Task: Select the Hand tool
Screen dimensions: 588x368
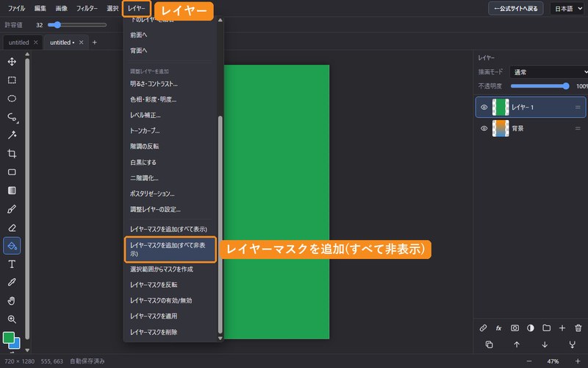Action: coord(12,301)
